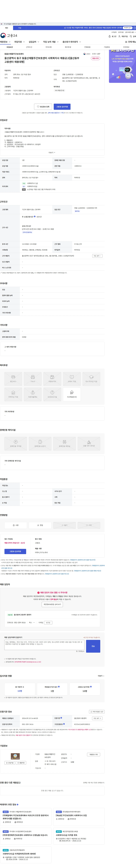Click the 면접 selection method tile
The width and height of the screenshot is (136, 868).
(40, 525)
